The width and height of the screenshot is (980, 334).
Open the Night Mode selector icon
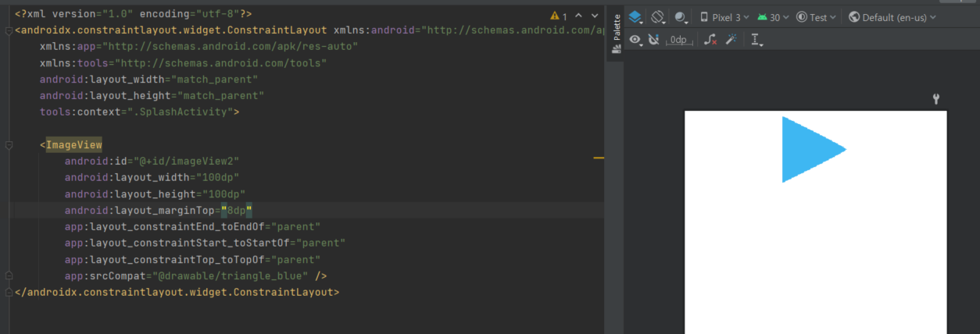coord(681,17)
